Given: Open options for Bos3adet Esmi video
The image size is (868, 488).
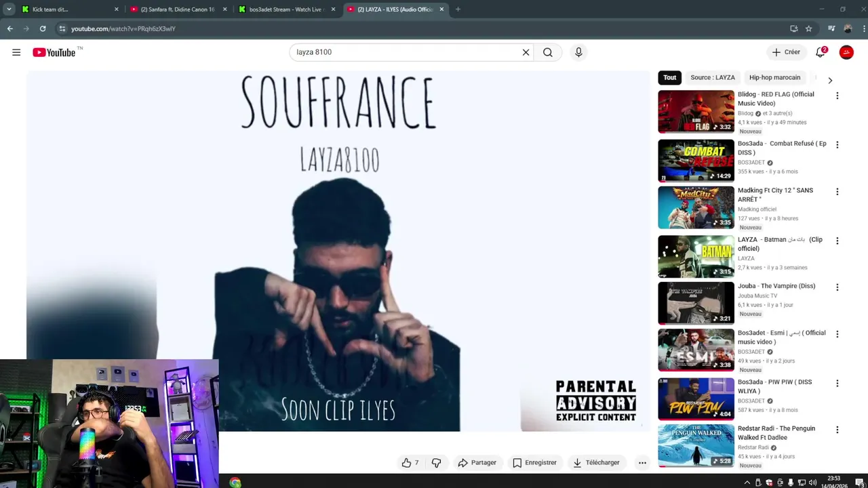Looking at the screenshot, I should click(837, 334).
